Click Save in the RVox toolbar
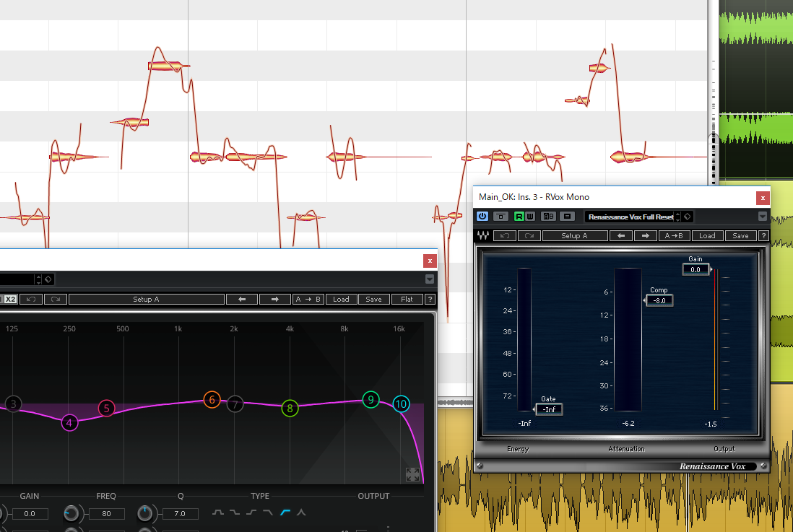The width and height of the screenshot is (793, 532). (x=740, y=235)
